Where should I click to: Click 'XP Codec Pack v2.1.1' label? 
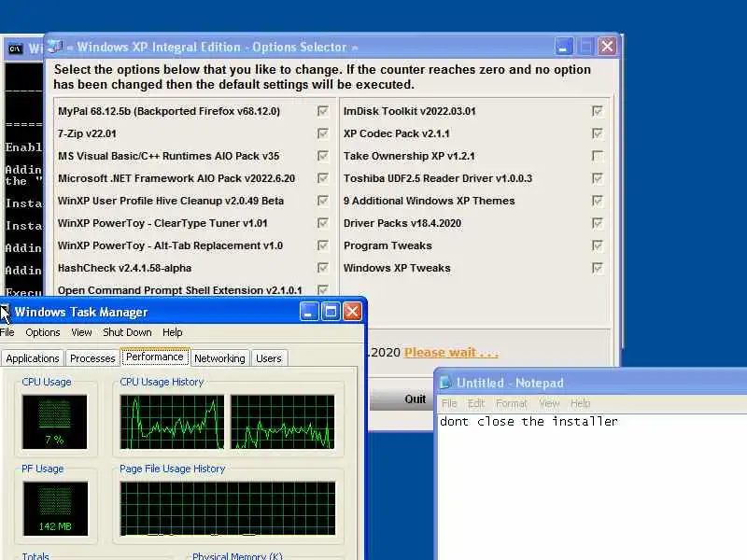tap(396, 133)
